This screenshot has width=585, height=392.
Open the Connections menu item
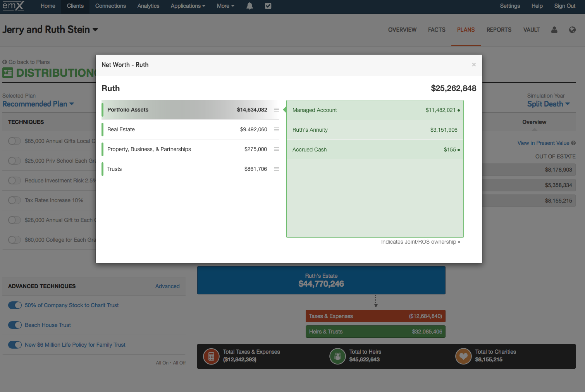point(110,6)
